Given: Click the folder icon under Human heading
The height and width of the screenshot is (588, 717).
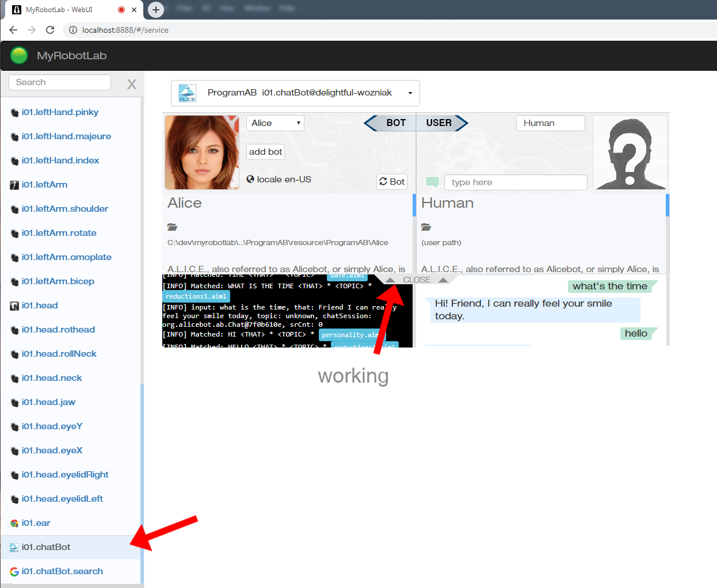Looking at the screenshot, I should (x=426, y=227).
